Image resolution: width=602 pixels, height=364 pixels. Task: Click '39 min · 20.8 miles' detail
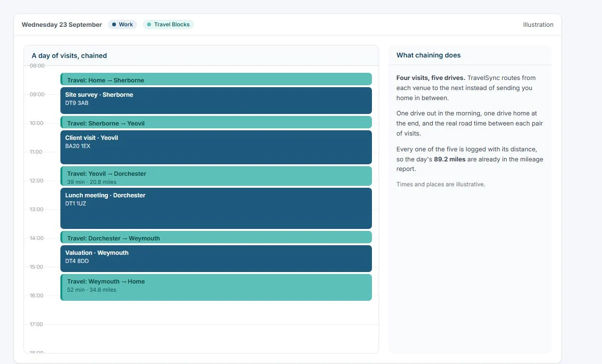coord(92,182)
